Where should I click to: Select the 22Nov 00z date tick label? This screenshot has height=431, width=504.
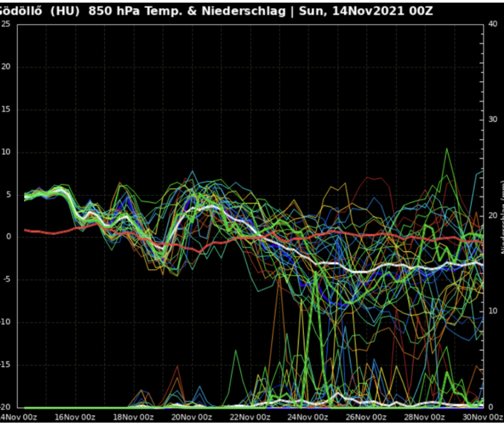point(249,417)
